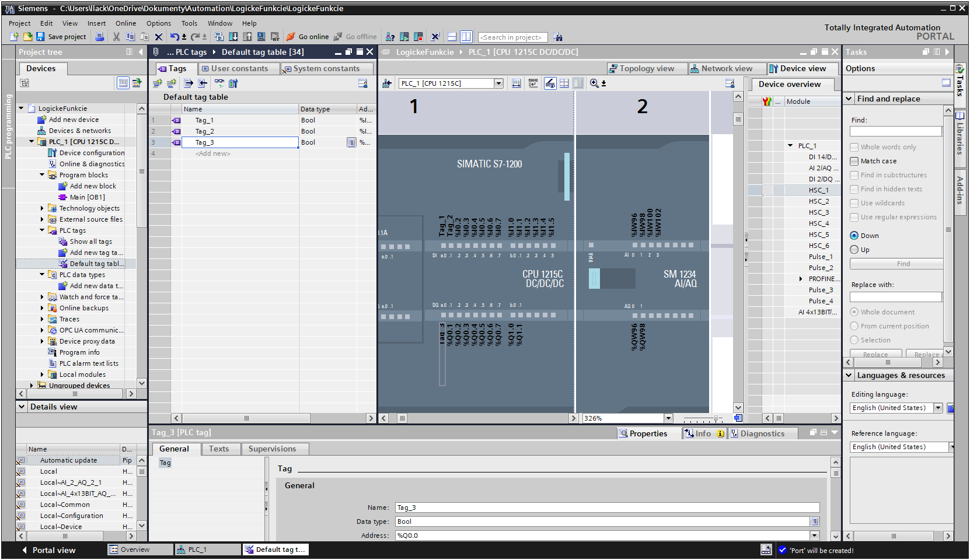
Task: Open Device configuration in project tree
Action: (92, 153)
